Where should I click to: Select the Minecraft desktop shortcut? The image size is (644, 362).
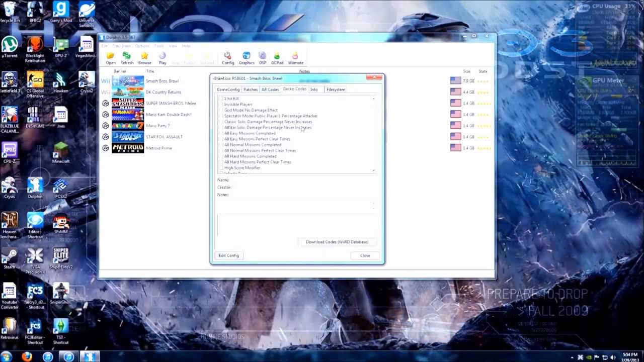(61, 153)
